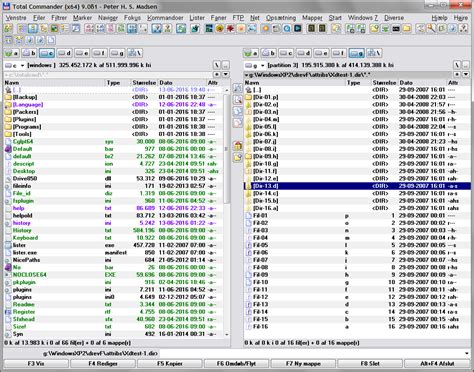Click the first toolbar icon in top row
474x372 pixels.
(x=8, y=29)
